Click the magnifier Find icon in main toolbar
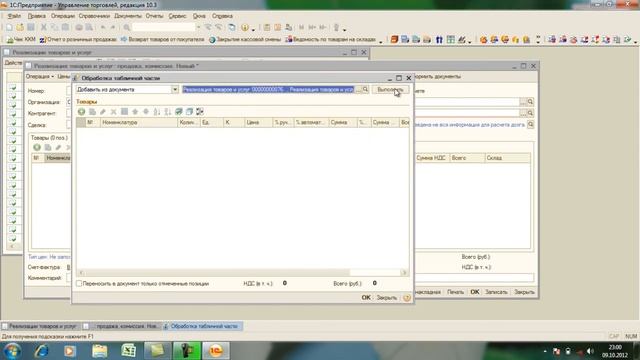 click(127, 27)
